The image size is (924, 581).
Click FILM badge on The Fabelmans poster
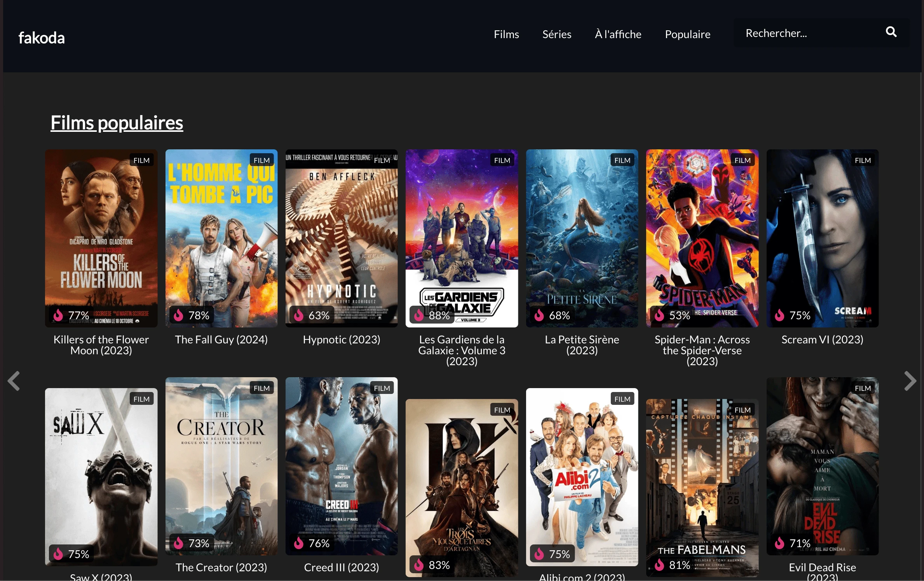(x=743, y=410)
